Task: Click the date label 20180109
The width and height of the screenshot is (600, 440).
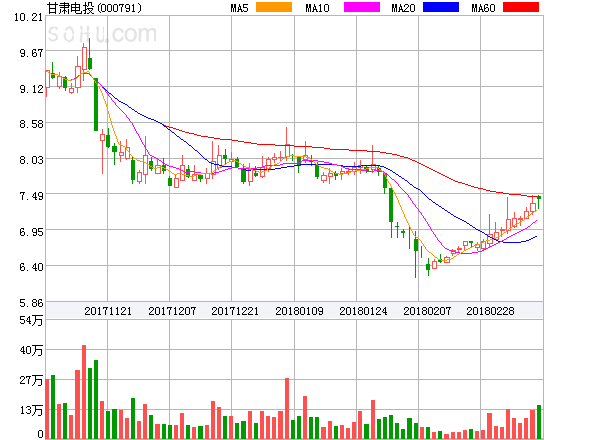Action: pyautogui.click(x=299, y=311)
